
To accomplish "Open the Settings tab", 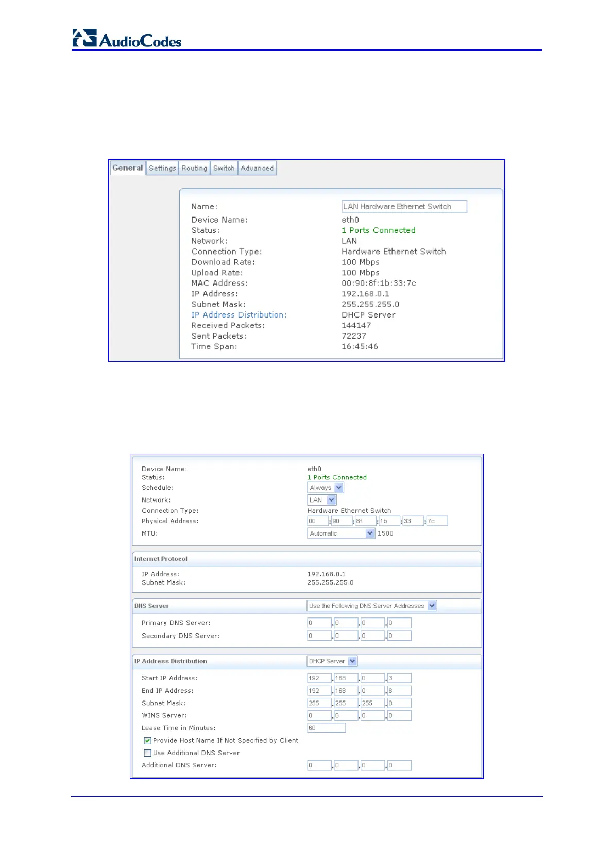I will (162, 168).
